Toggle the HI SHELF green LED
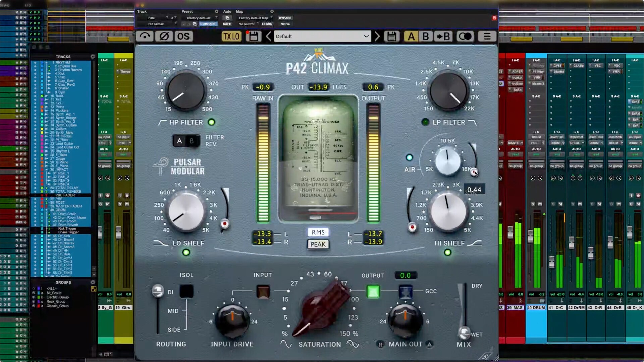Screen dimensions: 644x362 [447, 252]
